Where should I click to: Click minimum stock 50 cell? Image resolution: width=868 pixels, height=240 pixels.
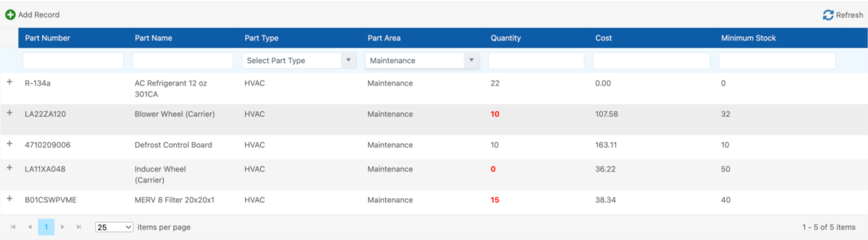(725, 169)
